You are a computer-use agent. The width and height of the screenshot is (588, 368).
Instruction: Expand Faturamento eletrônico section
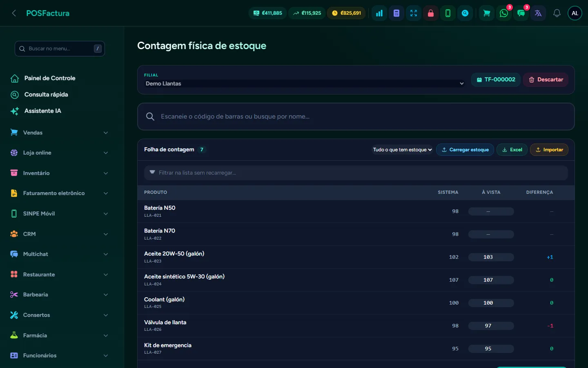pyautogui.click(x=60, y=193)
